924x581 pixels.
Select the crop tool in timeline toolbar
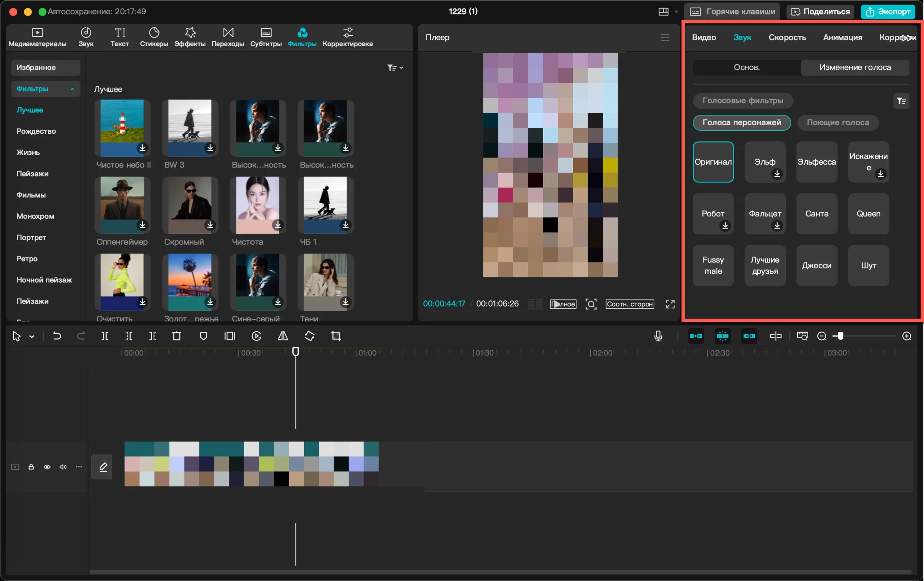tap(336, 336)
